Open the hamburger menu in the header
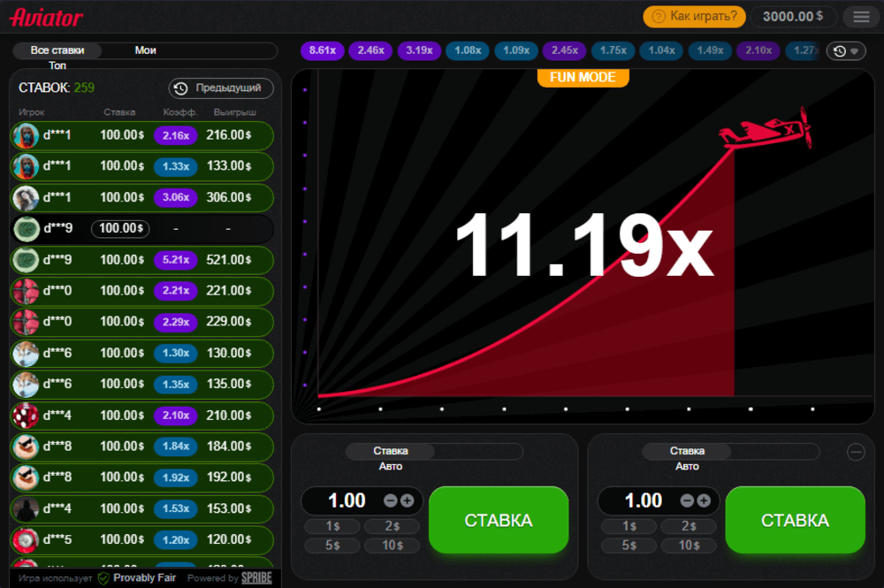The height and width of the screenshot is (588, 884). pyautogui.click(x=861, y=16)
